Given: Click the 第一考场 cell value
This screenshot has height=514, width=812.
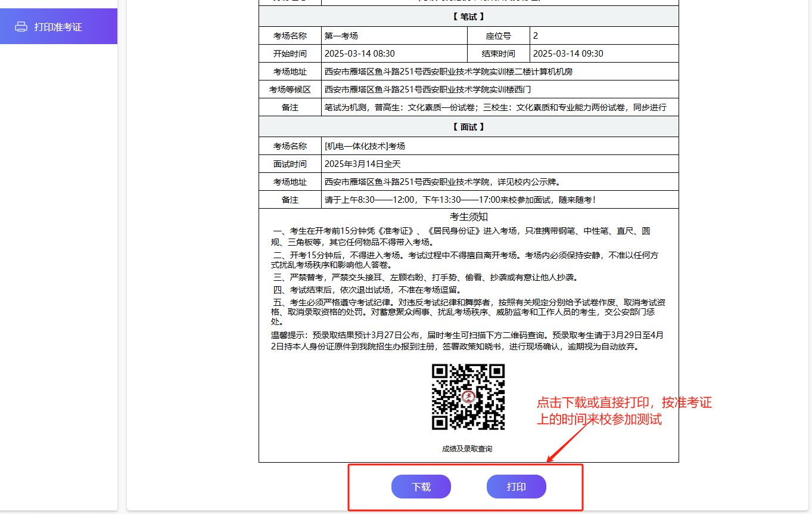Looking at the screenshot, I should click(341, 36).
